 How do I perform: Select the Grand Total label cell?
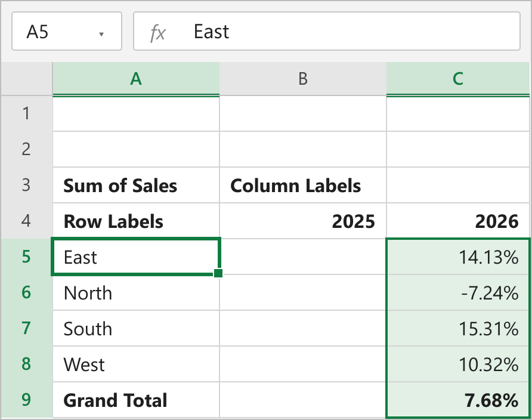(136, 400)
